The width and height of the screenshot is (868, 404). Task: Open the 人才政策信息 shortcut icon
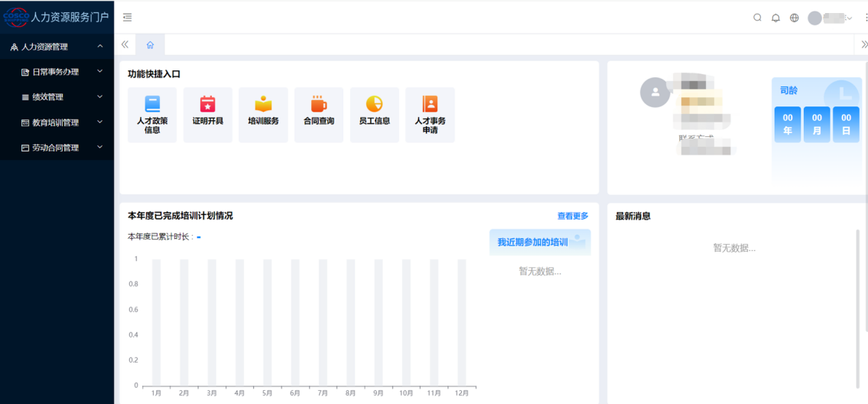(152, 105)
